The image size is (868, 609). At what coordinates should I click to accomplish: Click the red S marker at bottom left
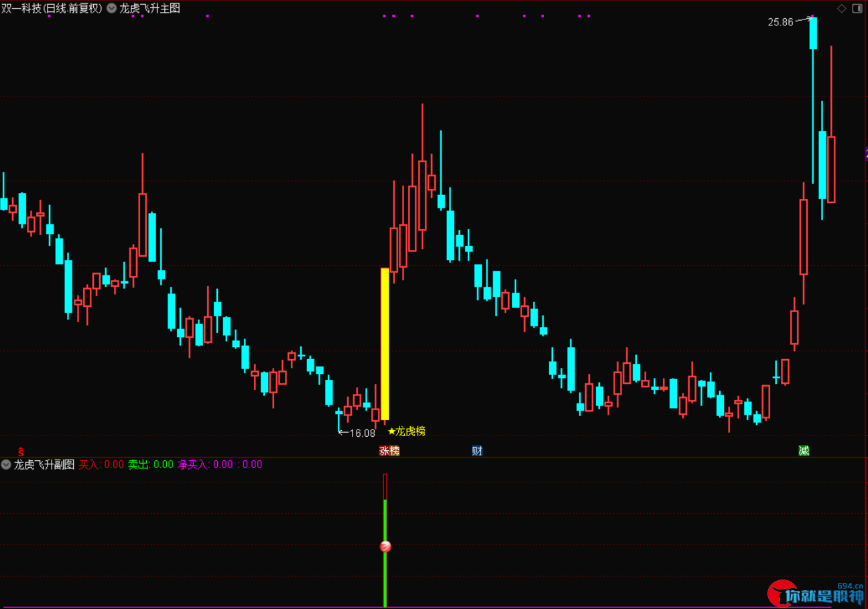[x=21, y=451]
